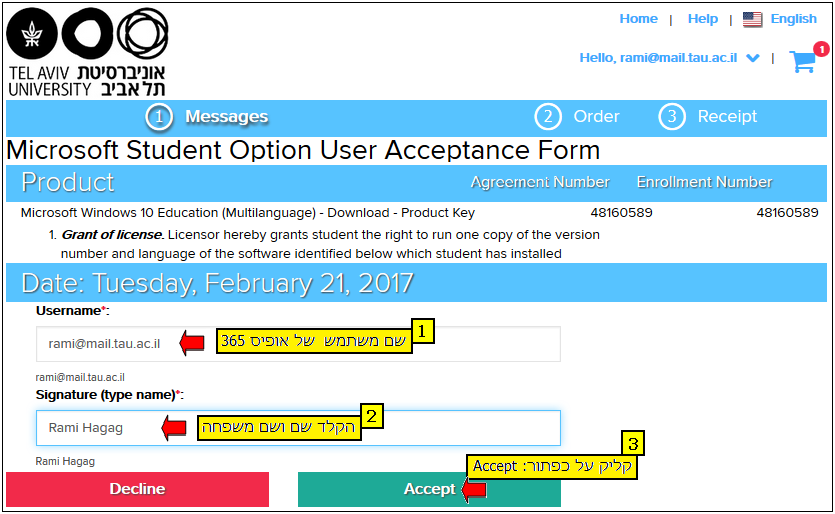The height and width of the screenshot is (514, 835).
Task: Click the Tel Aviv University logo
Action: (87, 52)
